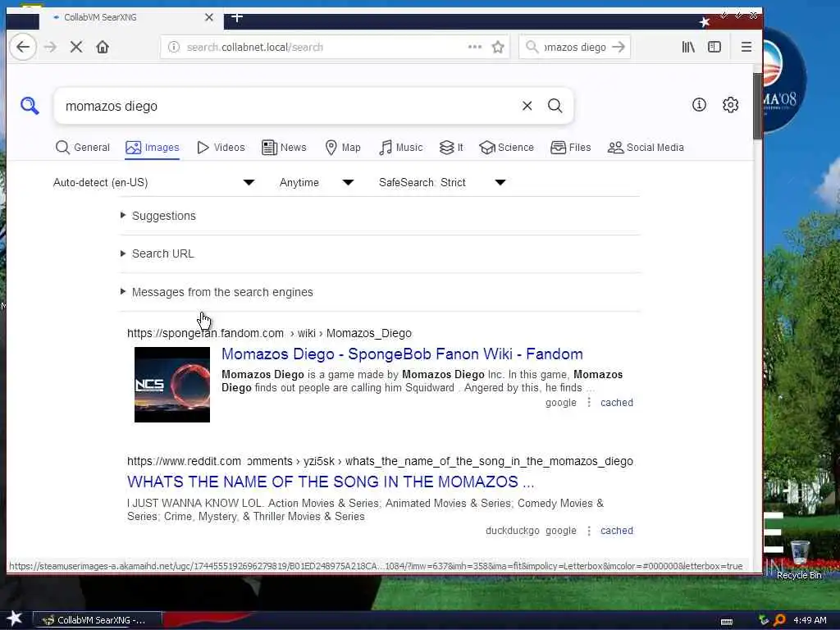Click the spongefan.fandom.com result URL
The image size is (840, 630).
pyautogui.click(x=269, y=333)
